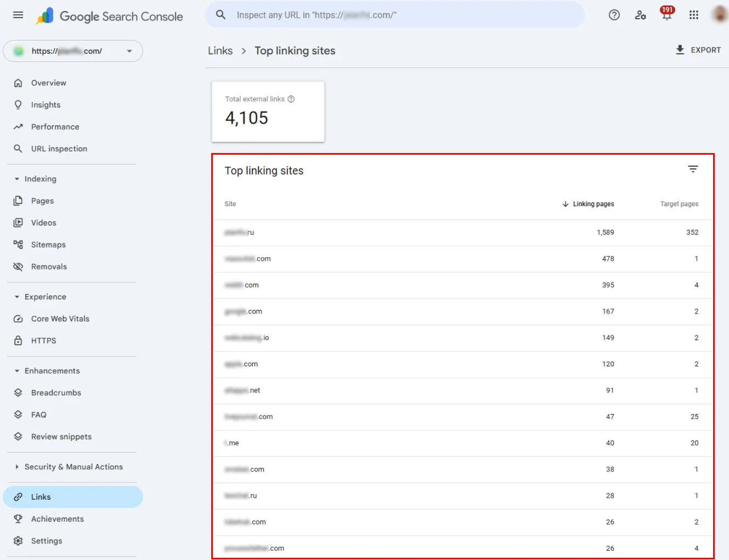Click the Removals crossed-eye icon

(x=18, y=267)
